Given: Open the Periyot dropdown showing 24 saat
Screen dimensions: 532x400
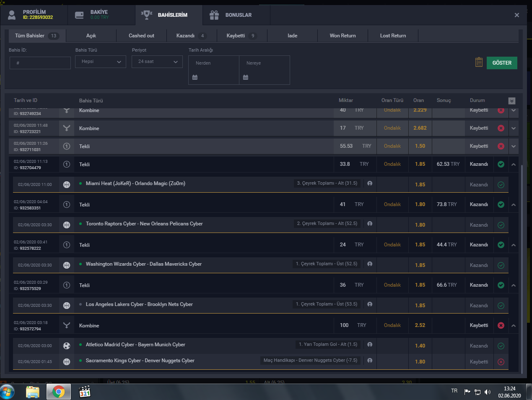Looking at the screenshot, I should click(157, 62).
